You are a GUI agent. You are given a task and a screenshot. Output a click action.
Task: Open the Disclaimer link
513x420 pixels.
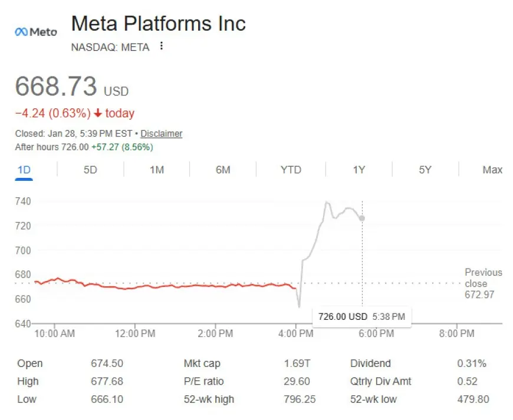[161, 134]
